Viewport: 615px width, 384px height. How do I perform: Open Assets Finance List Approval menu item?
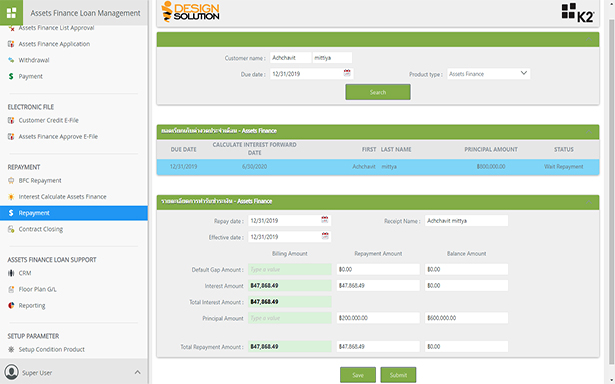[56, 28]
